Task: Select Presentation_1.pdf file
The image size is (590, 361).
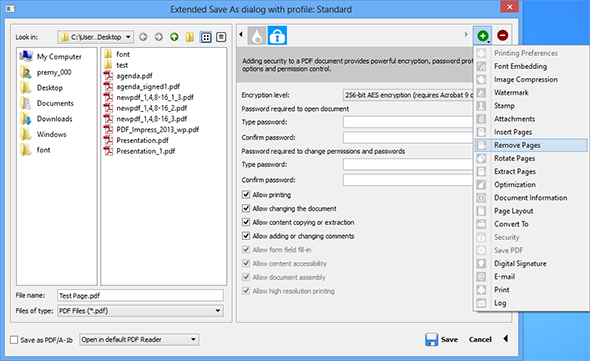Action: pos(140,151)
